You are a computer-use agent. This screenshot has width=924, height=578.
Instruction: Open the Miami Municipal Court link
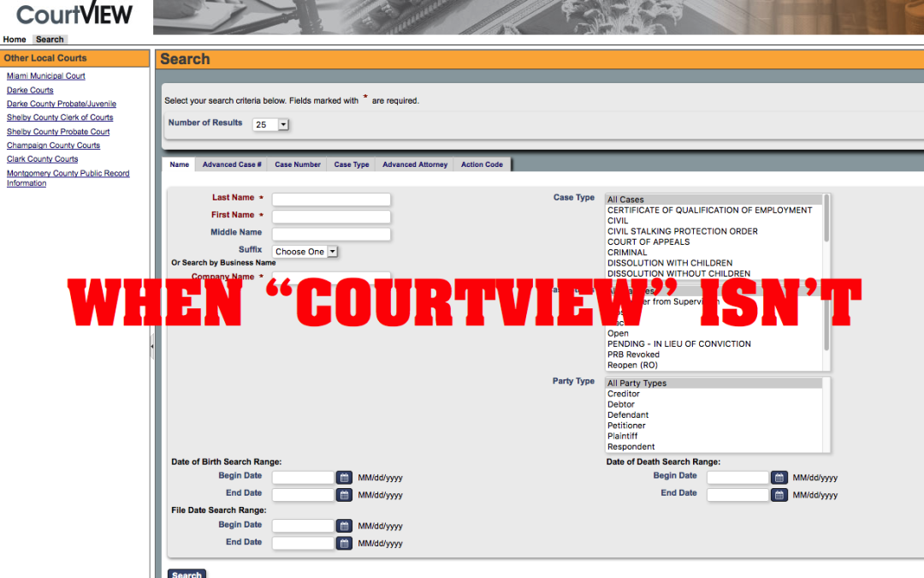click(x=46, y=76)
